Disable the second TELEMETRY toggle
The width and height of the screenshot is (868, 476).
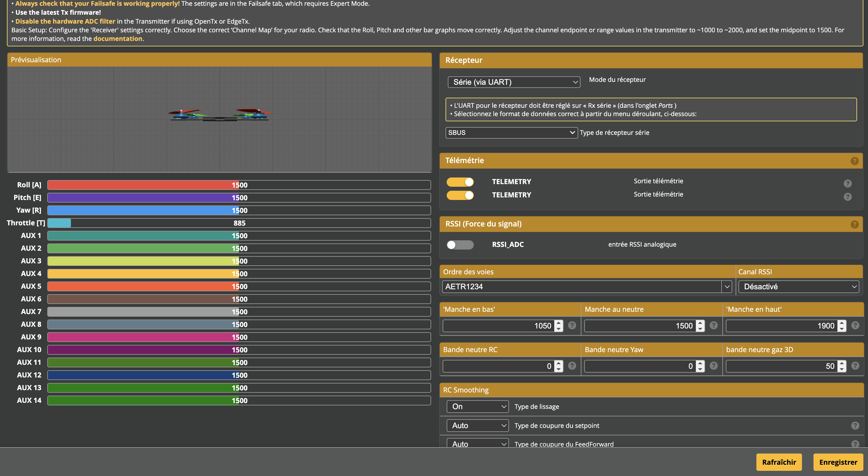460,195
